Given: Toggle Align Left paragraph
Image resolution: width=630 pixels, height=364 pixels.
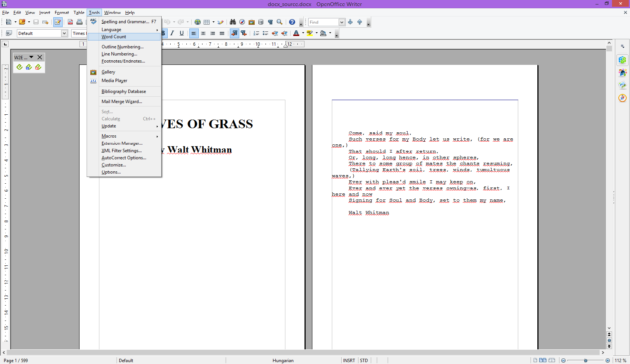Looking at the screenshot, I should tap(193, 33).
